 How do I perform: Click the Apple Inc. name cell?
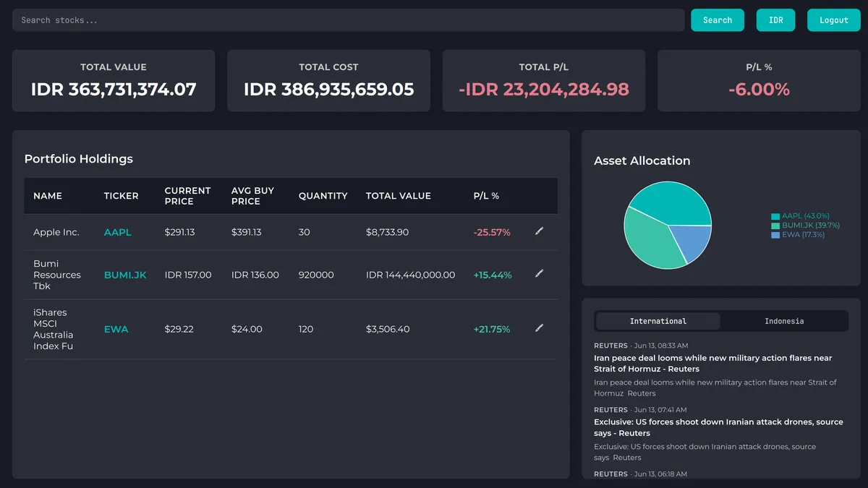click(x=56, y=232)
